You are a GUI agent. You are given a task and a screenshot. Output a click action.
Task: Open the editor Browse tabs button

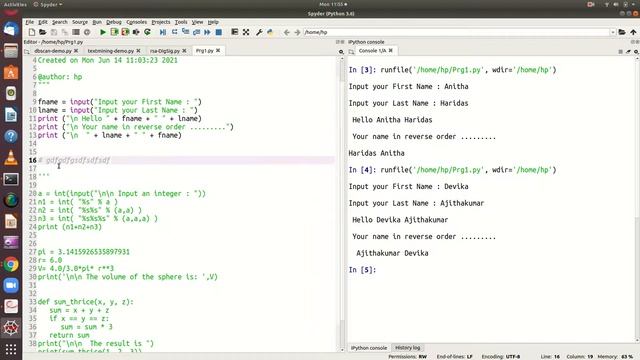click(27, 51)
